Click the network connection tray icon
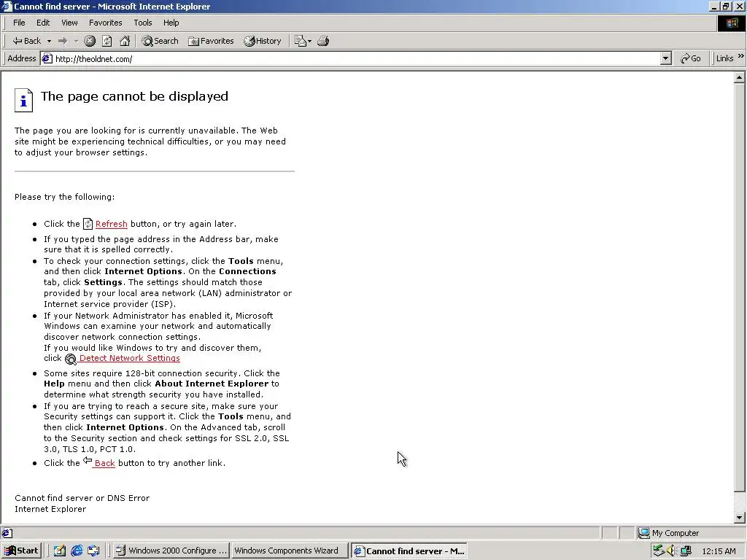This screenshot has height=560, width=747. click(686, 551)
